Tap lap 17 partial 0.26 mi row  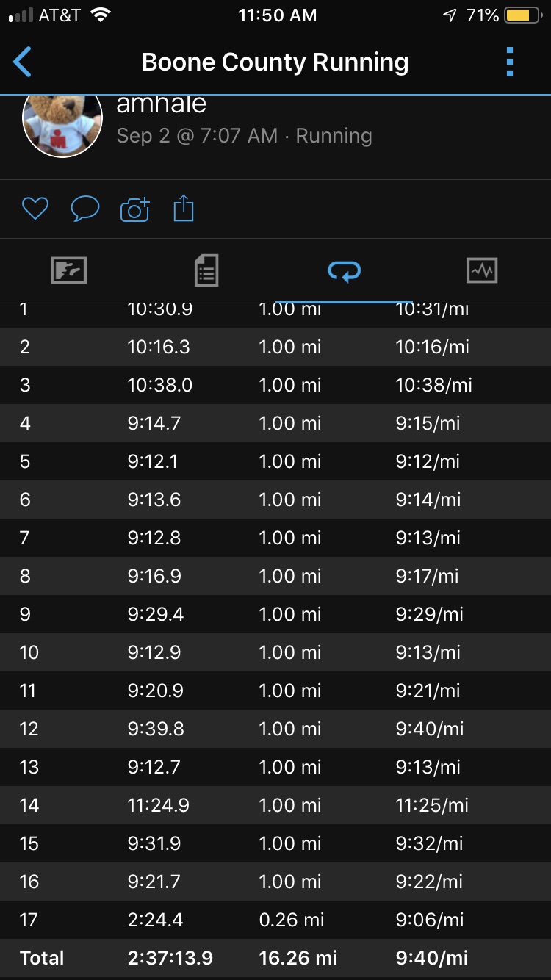pos(275,920)
